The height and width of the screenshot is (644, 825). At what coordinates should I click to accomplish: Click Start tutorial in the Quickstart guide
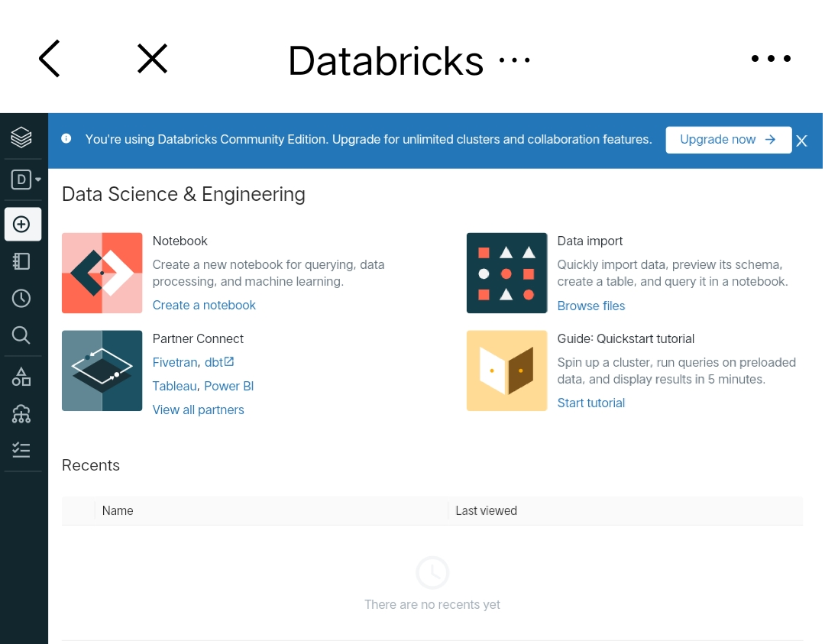point(590,403)
